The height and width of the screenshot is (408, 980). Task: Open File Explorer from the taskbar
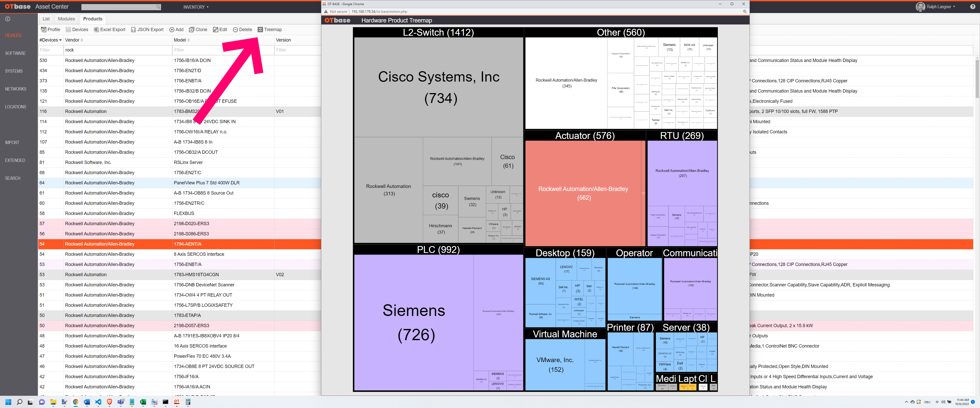[x=53, y=402]
